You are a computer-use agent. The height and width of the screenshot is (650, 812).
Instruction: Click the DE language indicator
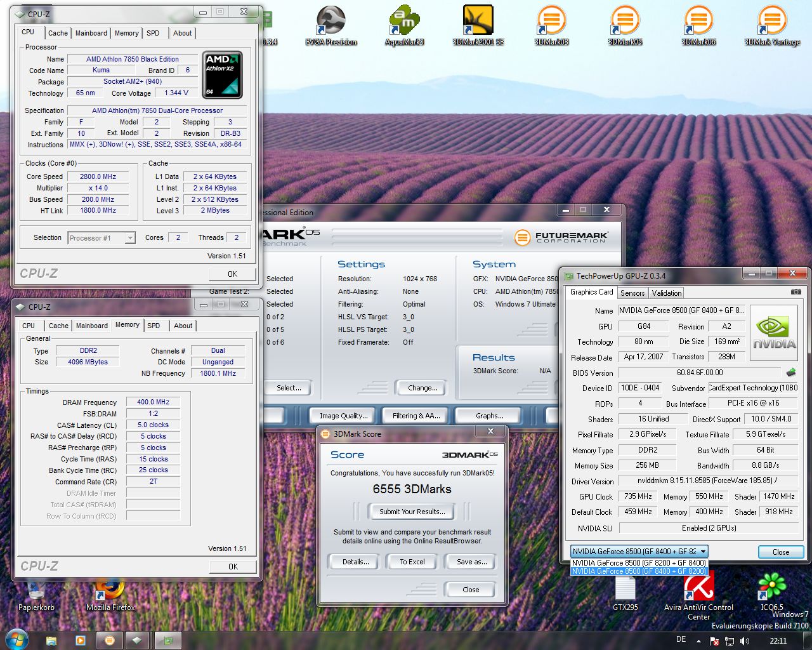click(681, 640)
